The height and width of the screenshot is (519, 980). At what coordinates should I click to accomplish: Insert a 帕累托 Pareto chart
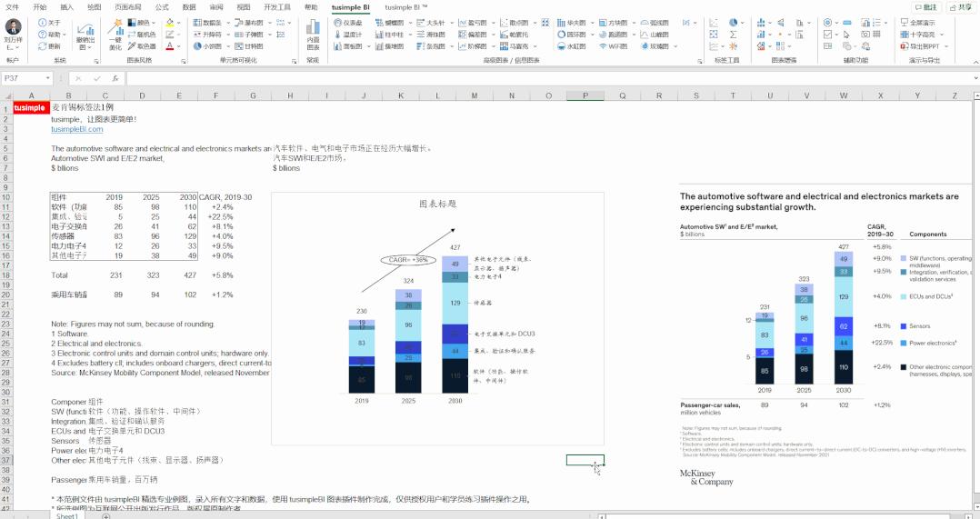[515, 35]
